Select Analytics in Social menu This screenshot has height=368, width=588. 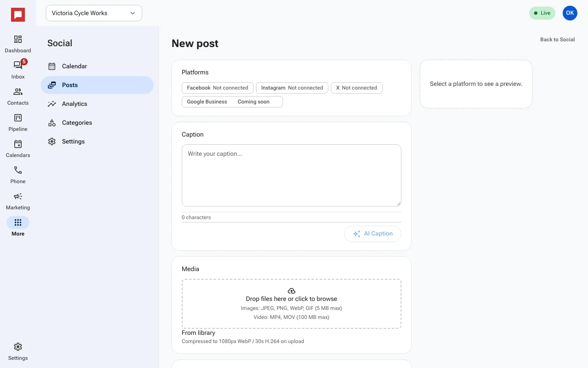point(97,104)
